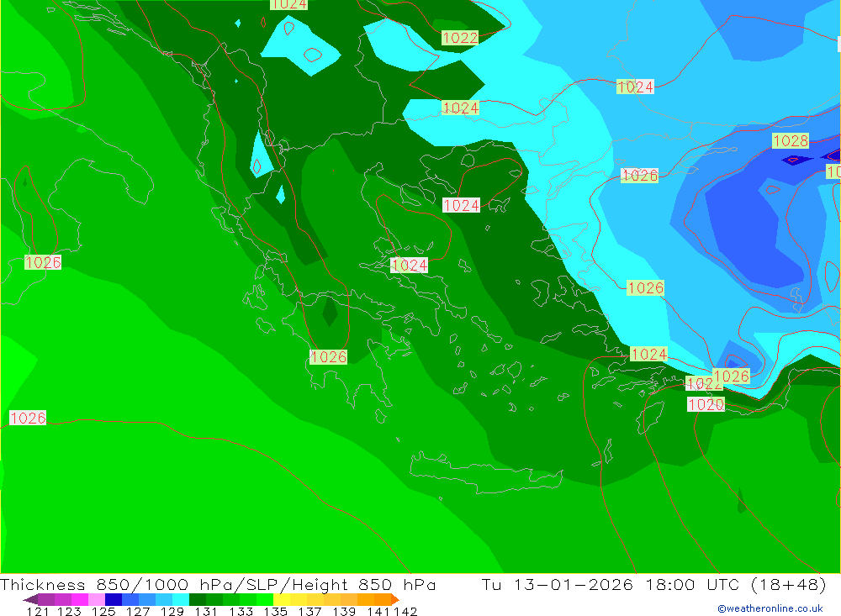The image size is (841, 616).
Task: Click the chart title starting with 'Thickness 850/1000 hPa'
Action: (x=218, y=584)
